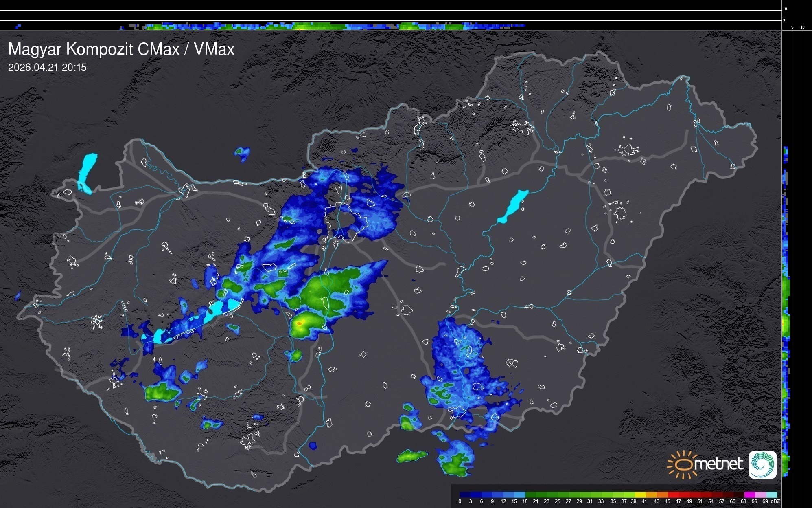
Task: Select the bright red 45 dBZ legend swatch
Action: pos(673,495)
